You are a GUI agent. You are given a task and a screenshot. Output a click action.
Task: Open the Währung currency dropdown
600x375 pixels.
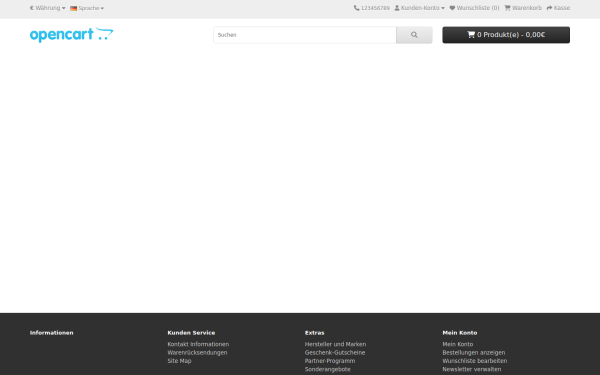[47, 8]
